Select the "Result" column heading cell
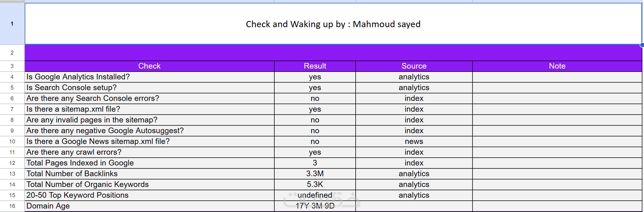 tap(315, 66)
